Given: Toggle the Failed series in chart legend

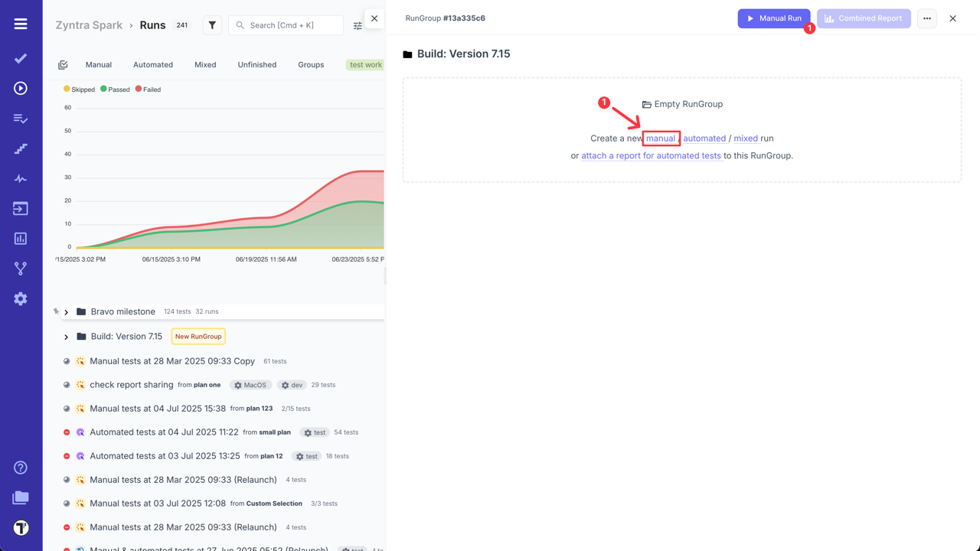Looking at the screenshot, I should click(148, 90).
